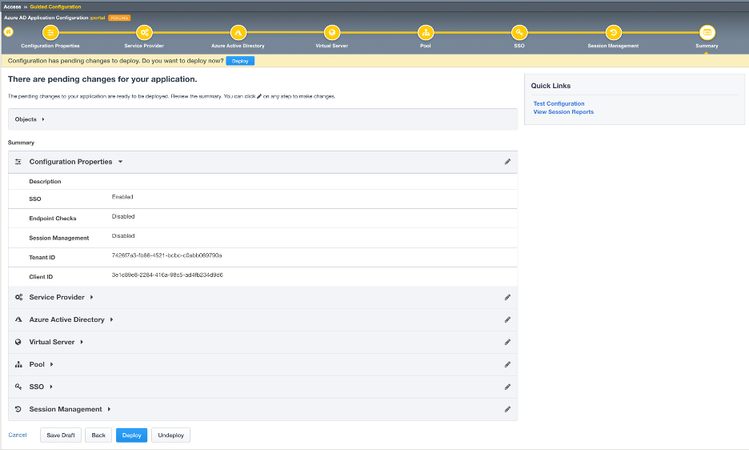Click the orange badge beside portal name
The image size is (749, 450).
(x=119, y=18)
